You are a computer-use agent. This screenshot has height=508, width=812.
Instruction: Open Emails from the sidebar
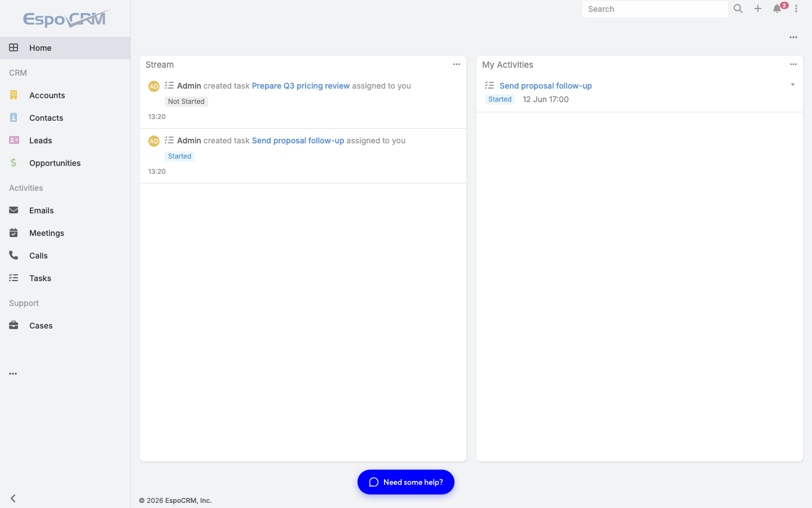(x=65, y=211)
